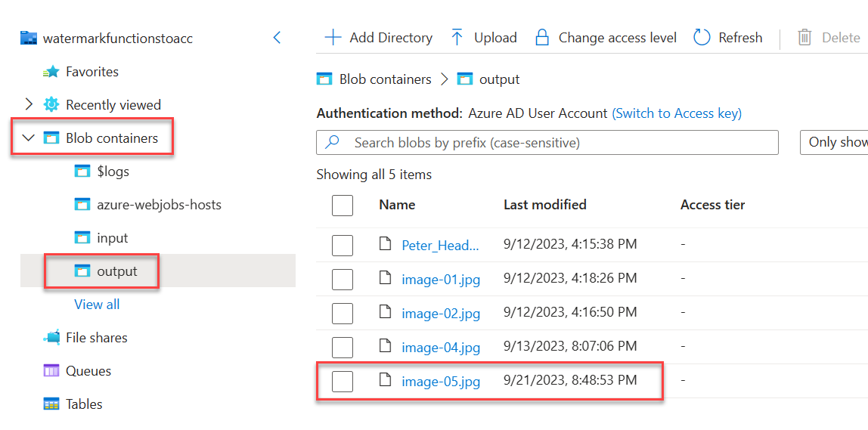Click 9/21/2023, 8:48:53 PM timestamp
868x430 pixels.
pos(570,380)
